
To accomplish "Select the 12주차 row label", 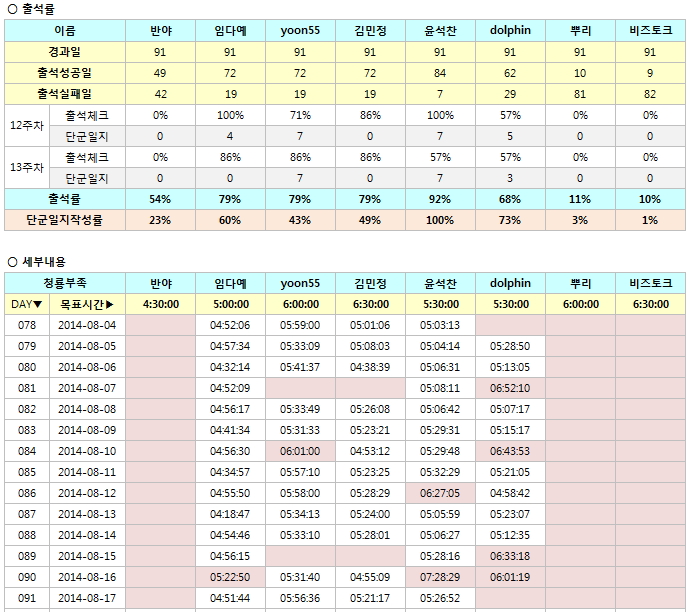I will tap(27, 125).
